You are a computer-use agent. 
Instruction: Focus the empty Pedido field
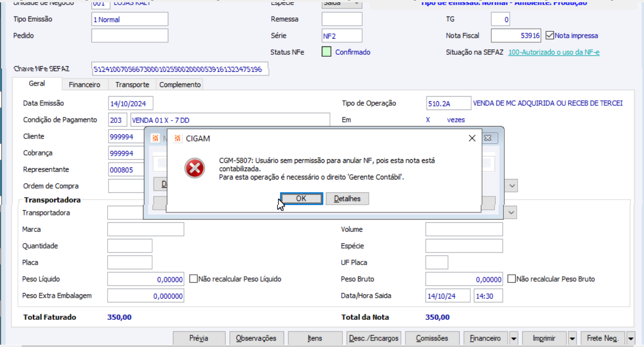click(x=130, y=35)
